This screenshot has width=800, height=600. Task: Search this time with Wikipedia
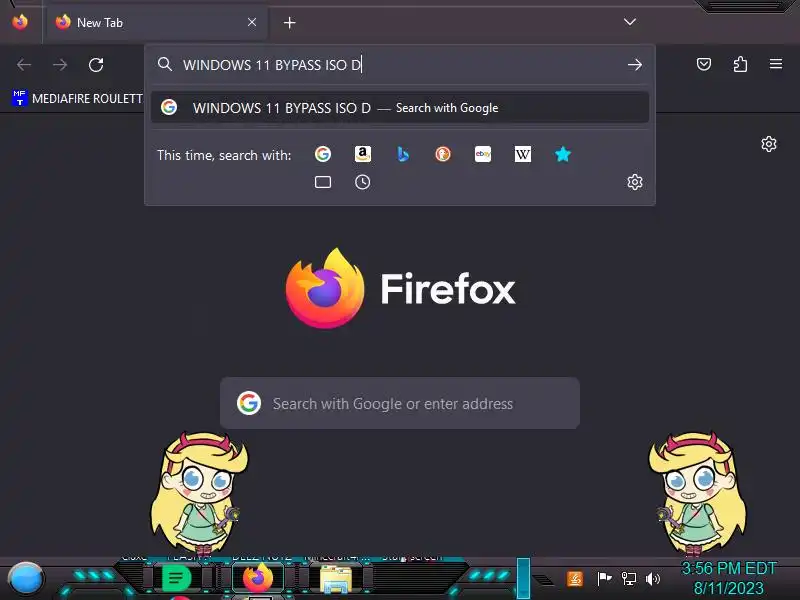(522, 154)
